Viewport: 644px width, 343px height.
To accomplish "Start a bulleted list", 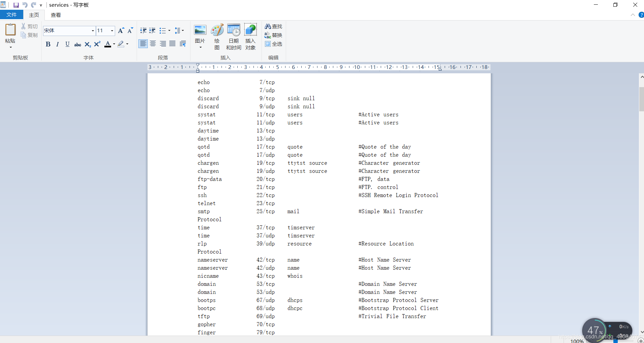I will point(163,31).
